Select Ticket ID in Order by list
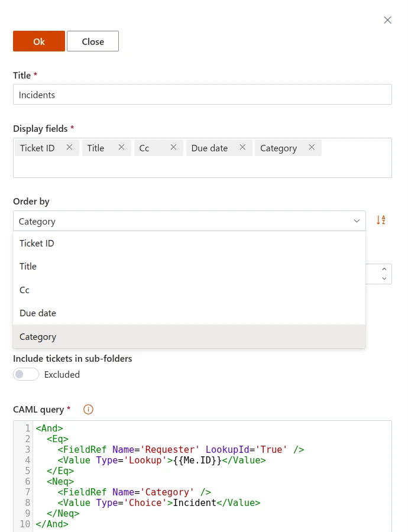This screenshot has width=408, height=532. pyautogui.click(x=37, y=243)
